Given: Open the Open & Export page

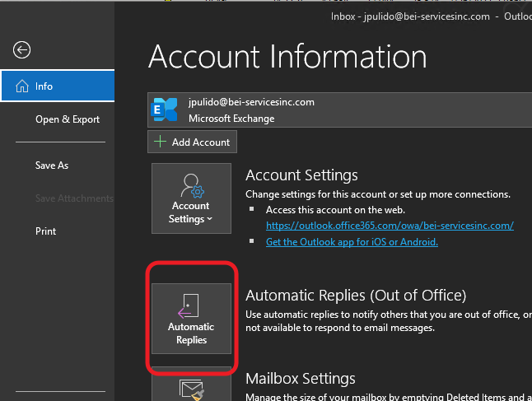Looking at the screenshot, I should pos(68,119).
